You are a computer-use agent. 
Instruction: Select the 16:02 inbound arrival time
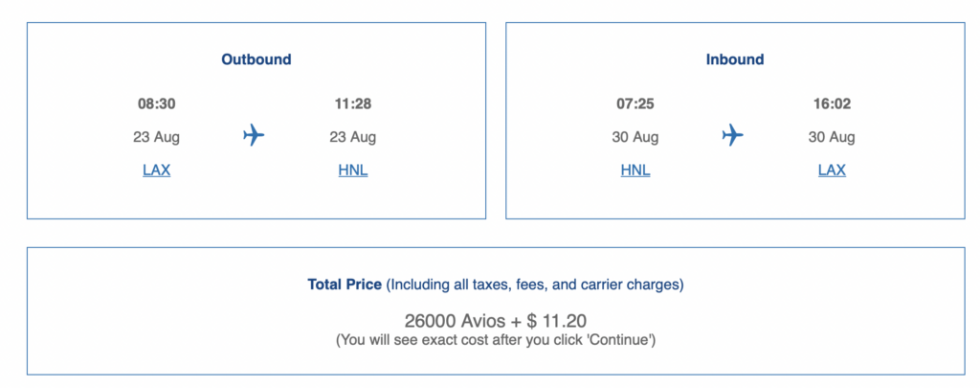(832, 103)
